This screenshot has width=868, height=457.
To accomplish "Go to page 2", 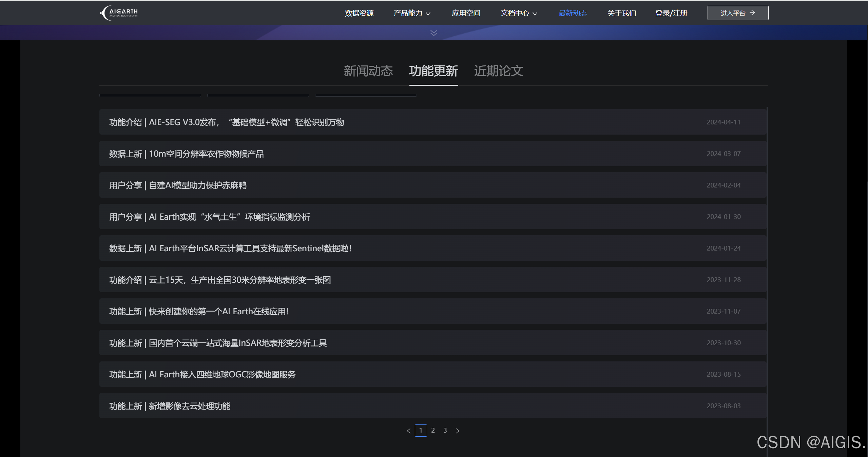I will [433, 430].
